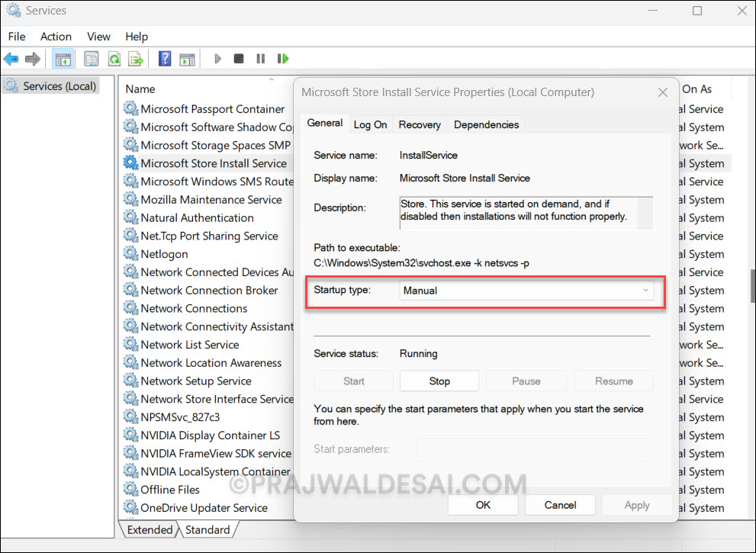
Task: Open the Action menu
Action: coord(56,37)
